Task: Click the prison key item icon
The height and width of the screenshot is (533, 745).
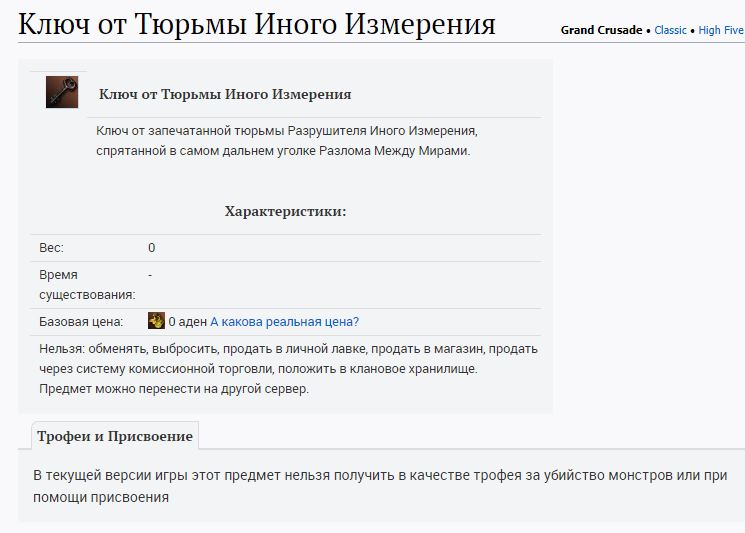Action: (62, 92)
